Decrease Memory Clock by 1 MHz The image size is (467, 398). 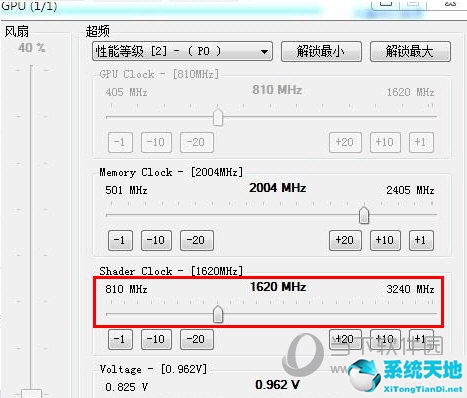tap(120, 240)
